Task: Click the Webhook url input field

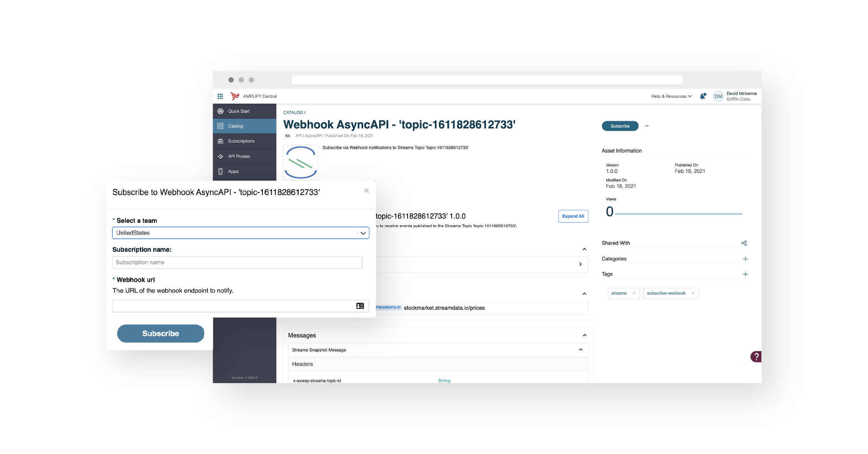Action: tap(241, 306)
